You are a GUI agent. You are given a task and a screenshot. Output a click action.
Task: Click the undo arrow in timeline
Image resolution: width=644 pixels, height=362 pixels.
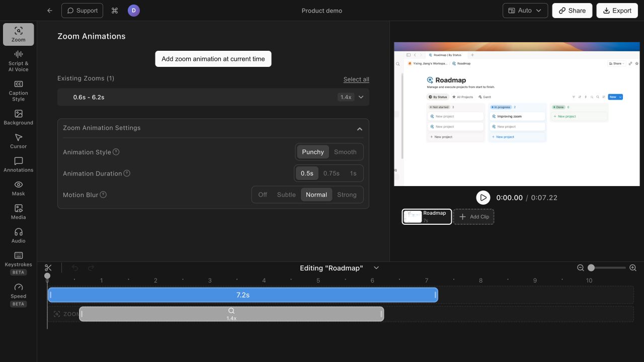pos(75,268)
